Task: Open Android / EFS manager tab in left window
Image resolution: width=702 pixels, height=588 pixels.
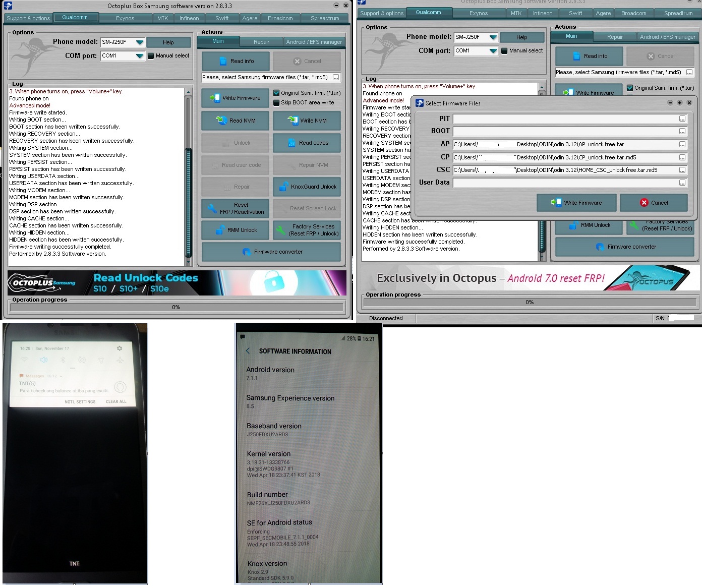Action: click(314, 42)
